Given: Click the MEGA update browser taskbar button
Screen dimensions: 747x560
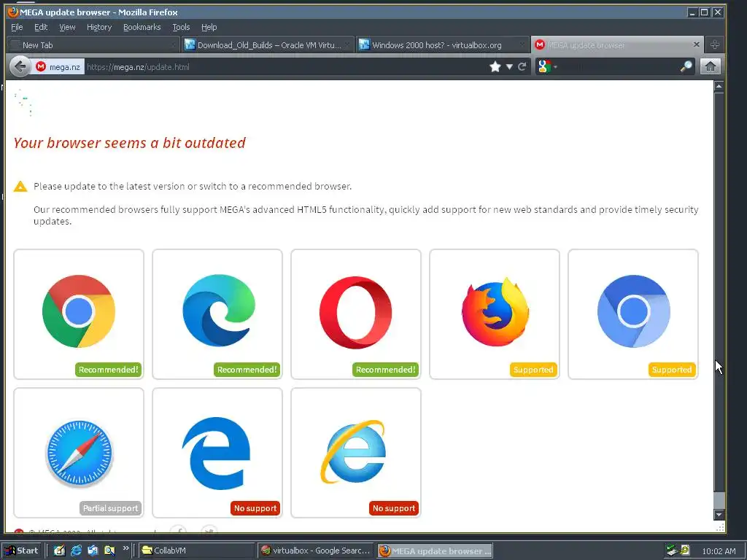Looking at the screenshot, I should [x=435, y=551].
